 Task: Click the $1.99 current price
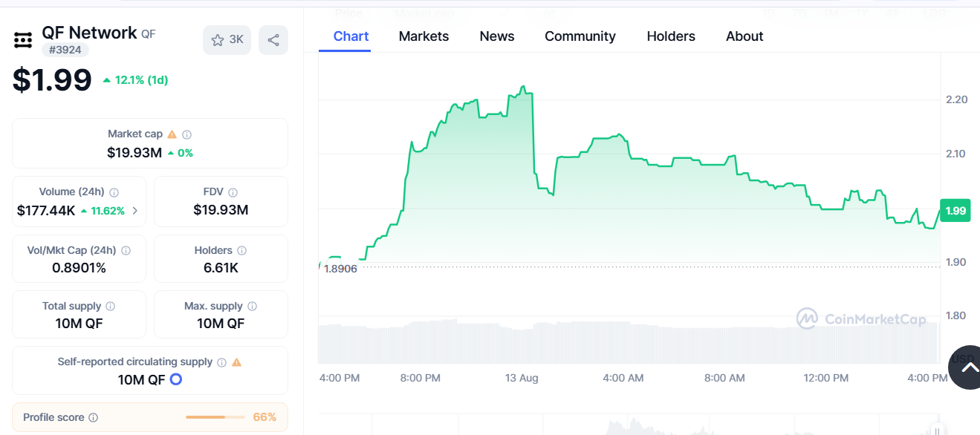(x=52, y=80)
